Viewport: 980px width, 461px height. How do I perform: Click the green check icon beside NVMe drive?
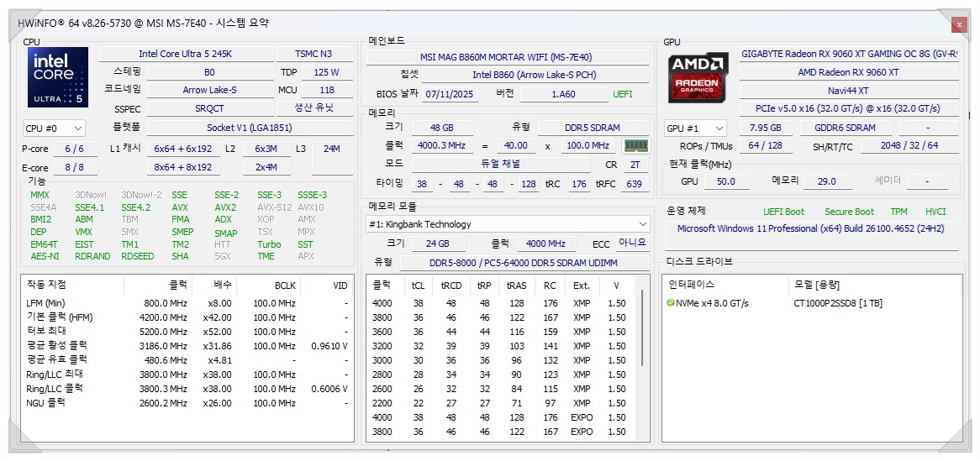[671, 303]
